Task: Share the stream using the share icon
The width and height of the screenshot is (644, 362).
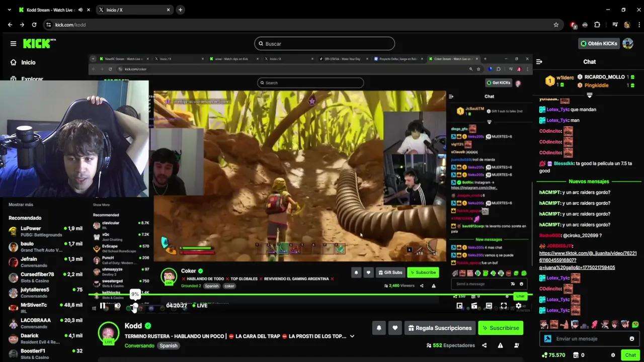Action: click(x=484, y=345)
